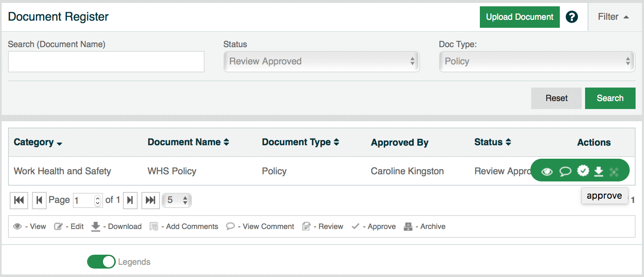Toggle the Legends switch off
Image resolution: width=644 pixels, height=277 pixels.
pyautogui.click(x=101, y=262)
